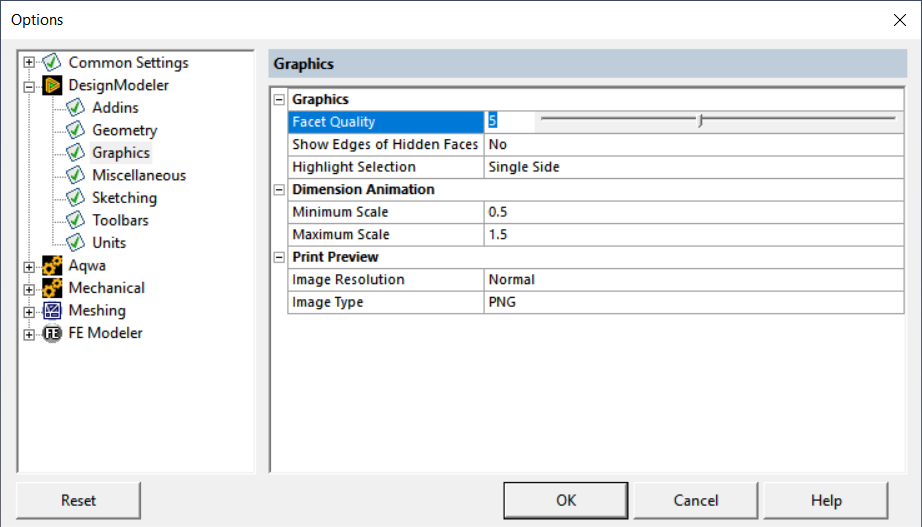The image size is (922, 527).
Task: Select Toolbars in the options tree
Action: click(121, 220)
